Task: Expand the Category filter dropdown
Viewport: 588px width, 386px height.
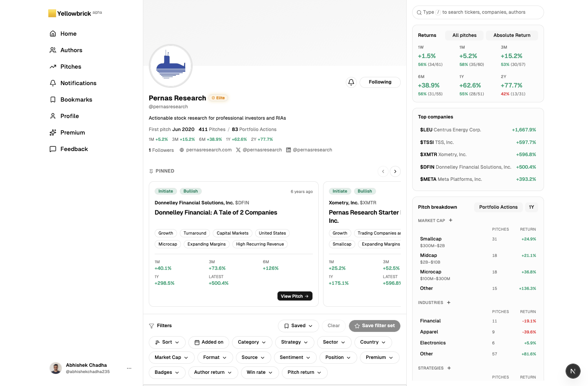Action: pos(252,342)
